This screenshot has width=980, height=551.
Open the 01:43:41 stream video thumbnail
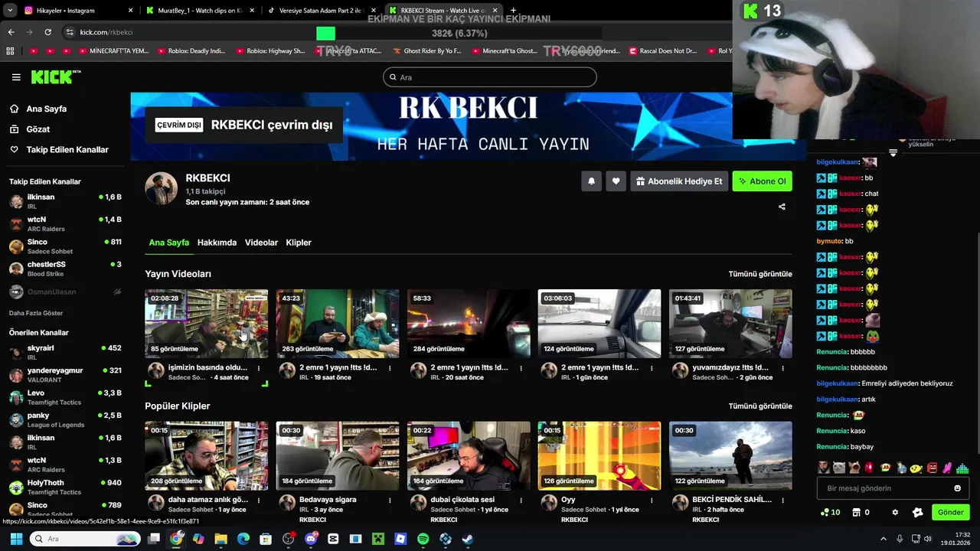[x=730, y=324]
